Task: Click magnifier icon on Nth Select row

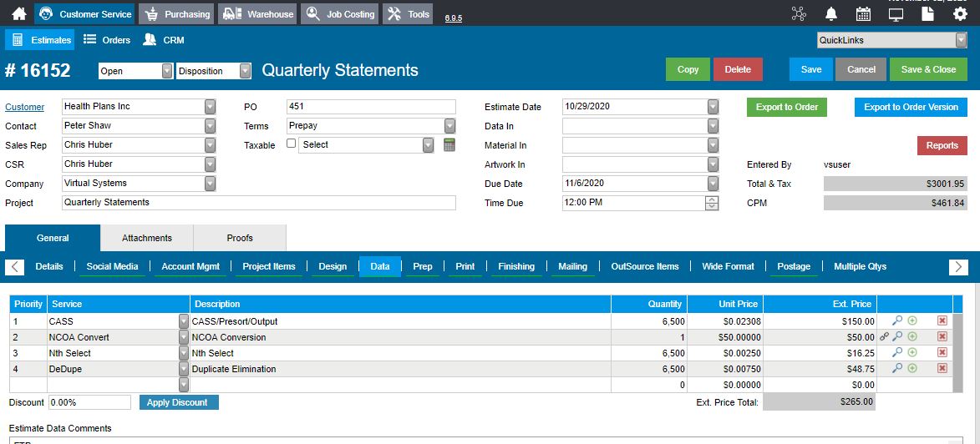Action: (x=897, y=352)
